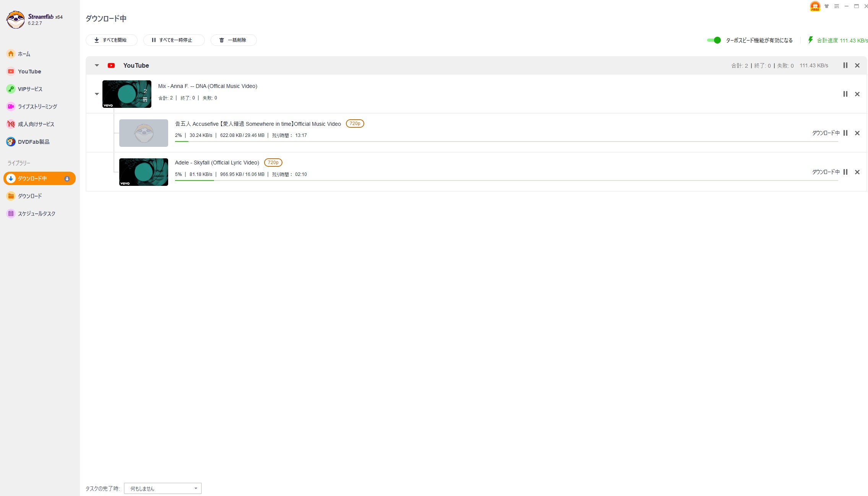The height and width of the screenshot is (496, 868).
Task: Select ダウンロード中 library tab
Action: point(40,179)
